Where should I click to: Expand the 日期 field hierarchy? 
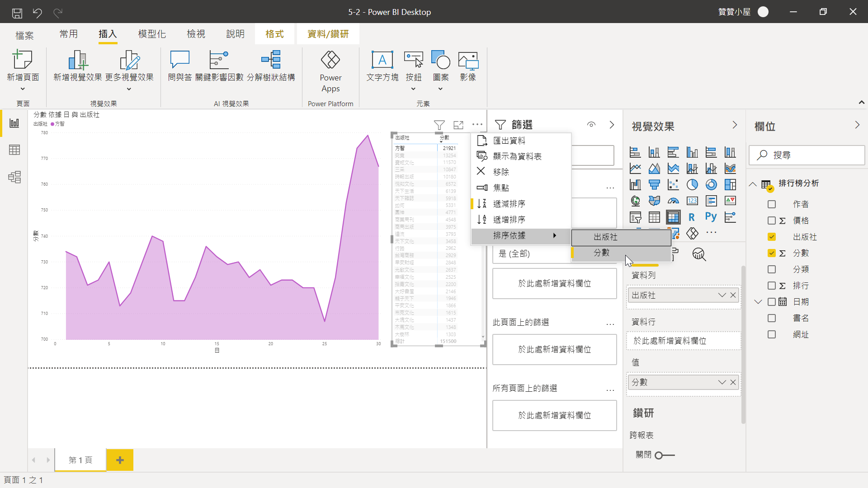[x=758, y=302]
